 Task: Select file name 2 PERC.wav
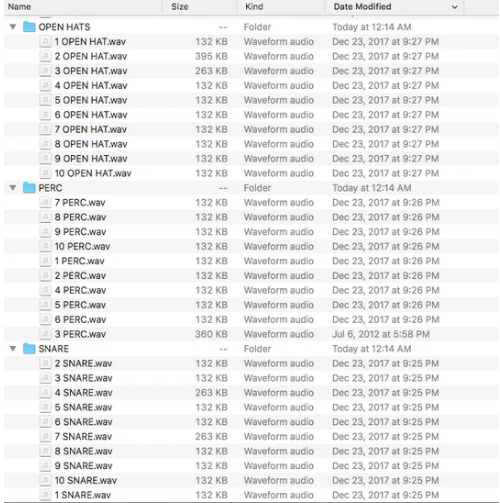[80, 276]
